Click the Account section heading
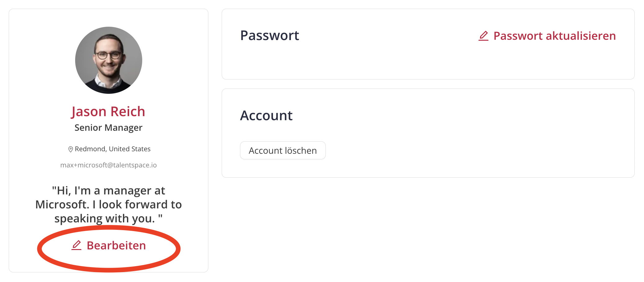 266,116
